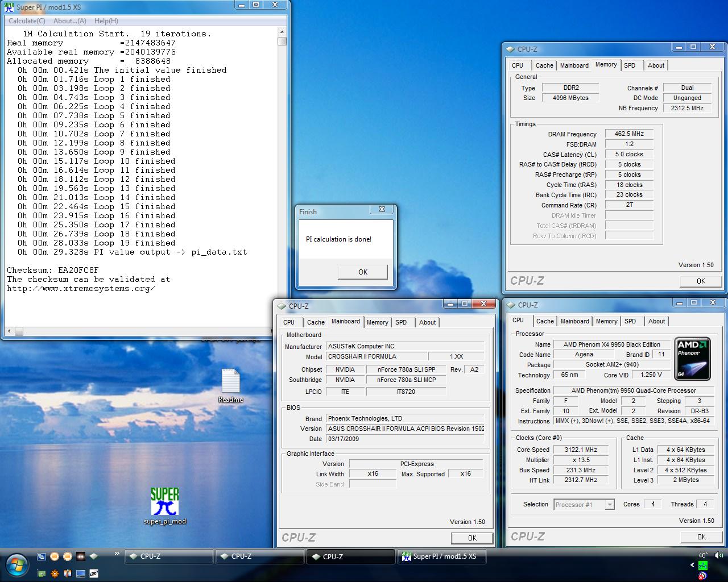Select the About tab in Memory CPU-Z window
This screenshot has width=728, height=582.
point(656,65)
